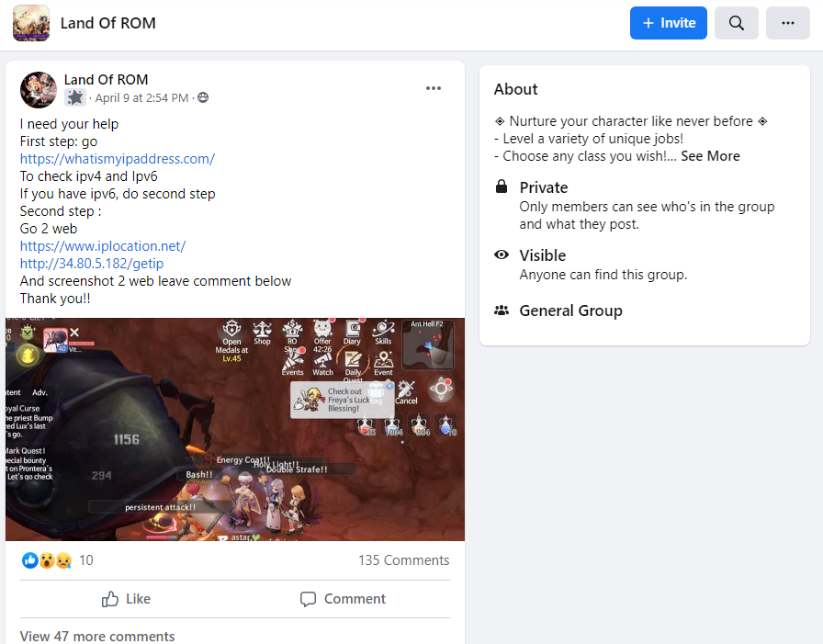Click the Comment button
The height and width of the screenshot is (644, 823).
pyautogui.click(x=343, y=599)
